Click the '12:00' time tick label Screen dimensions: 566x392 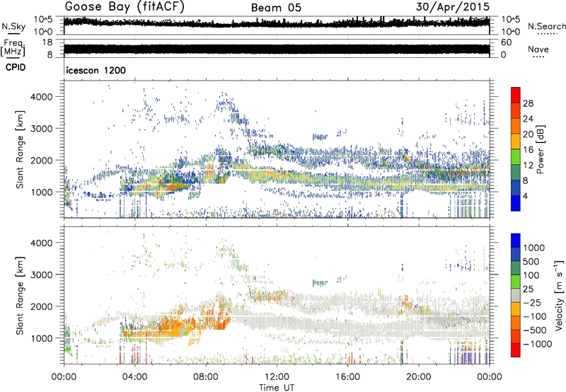[x=277, y=377]
